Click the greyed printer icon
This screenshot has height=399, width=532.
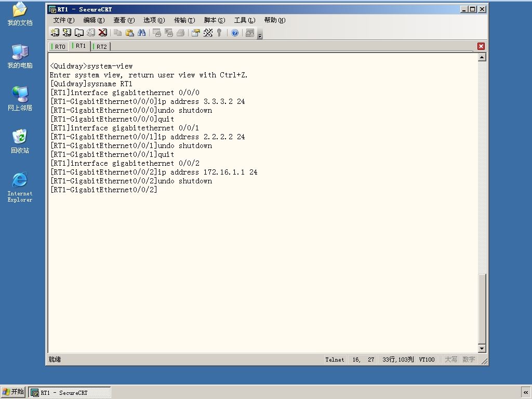180,33
